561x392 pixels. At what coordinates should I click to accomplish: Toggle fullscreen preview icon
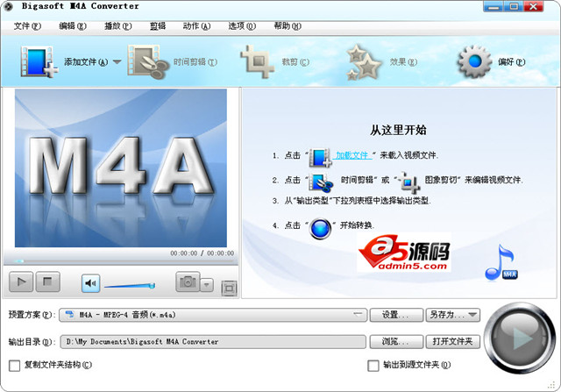230,289
